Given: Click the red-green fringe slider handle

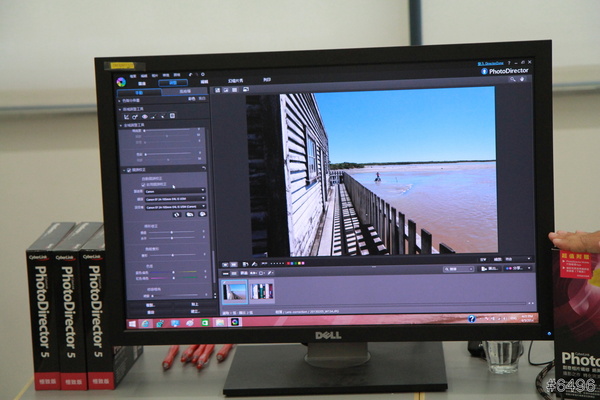Looking at the screenshot, I should coord(173,278).
